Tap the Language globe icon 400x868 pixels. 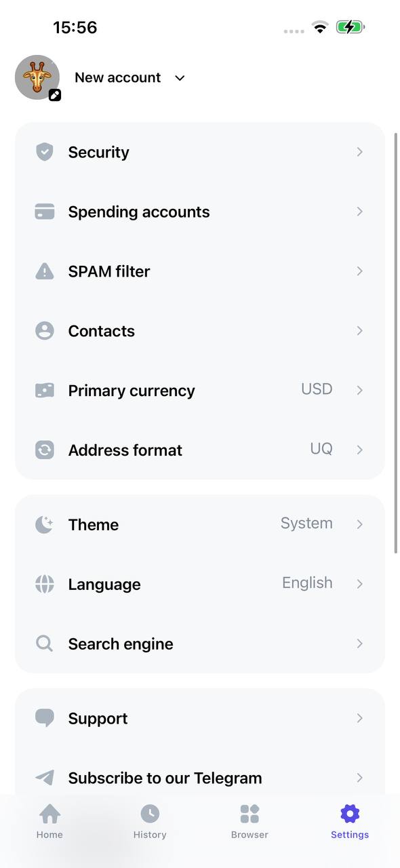[x=45, y=585]
